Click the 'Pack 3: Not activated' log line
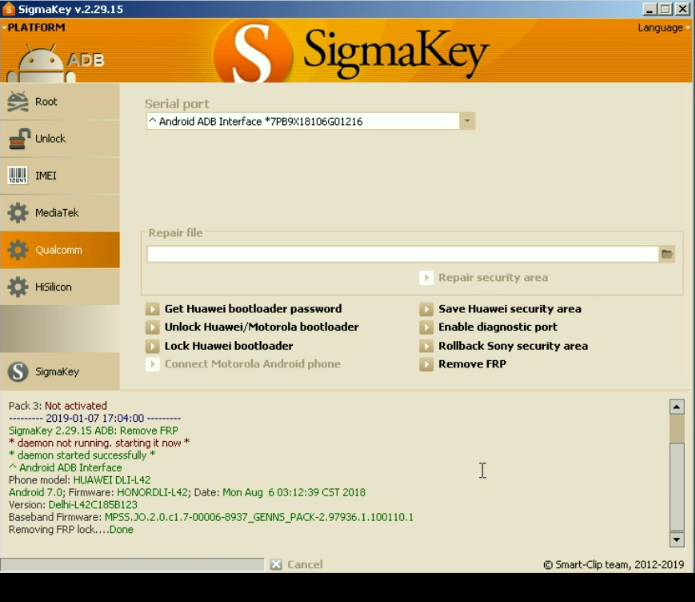 tap(58, 406)
